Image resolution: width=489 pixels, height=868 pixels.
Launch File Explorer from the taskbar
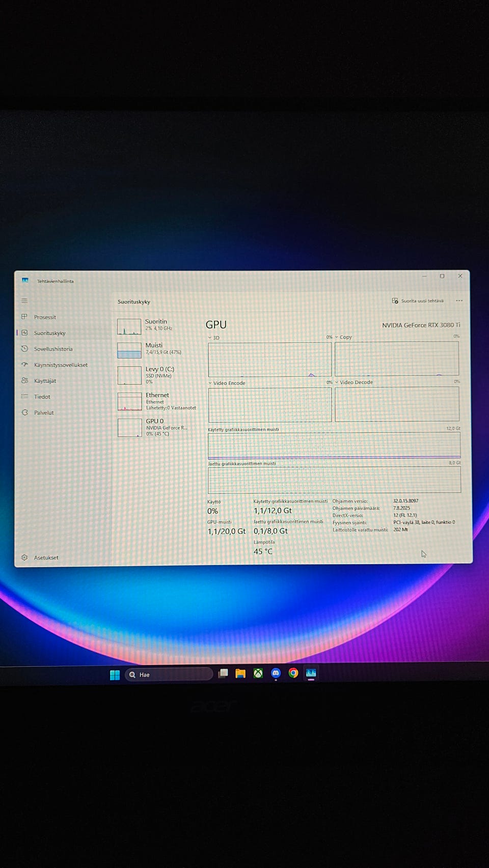240,674
